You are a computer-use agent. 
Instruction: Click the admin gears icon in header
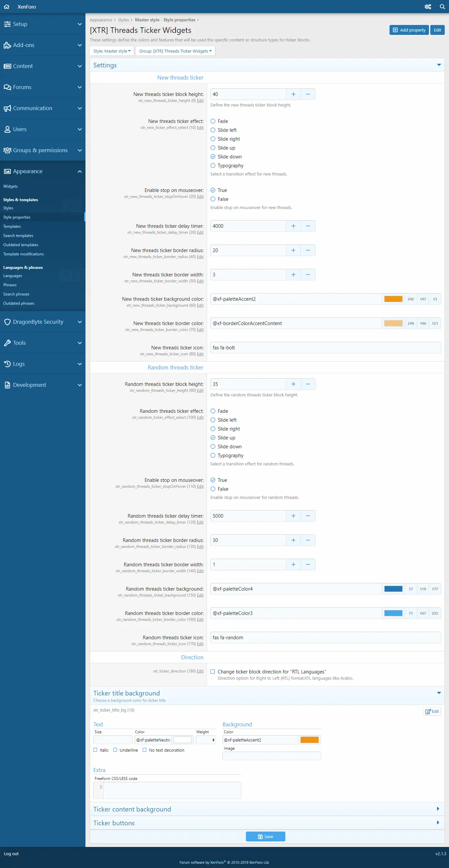point(427,7)
